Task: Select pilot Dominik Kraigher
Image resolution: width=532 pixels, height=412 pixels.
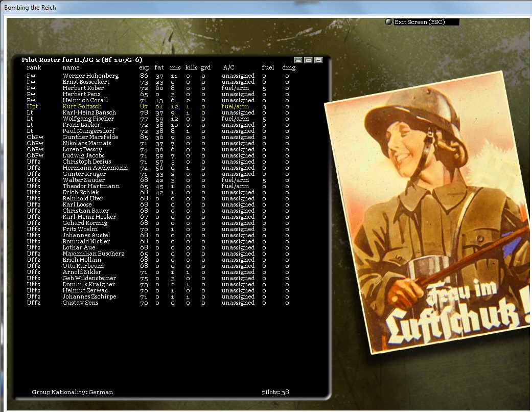Action: coord(88,284)
